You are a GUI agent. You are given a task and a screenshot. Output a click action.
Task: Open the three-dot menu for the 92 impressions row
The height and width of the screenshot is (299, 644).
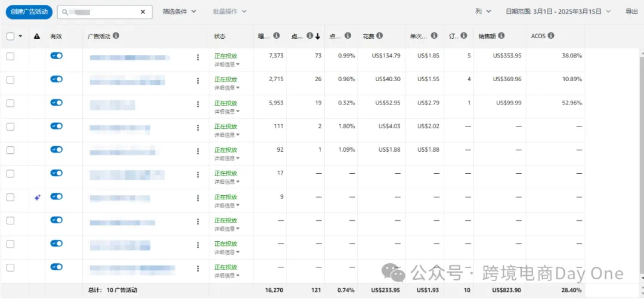click(198, 151)
